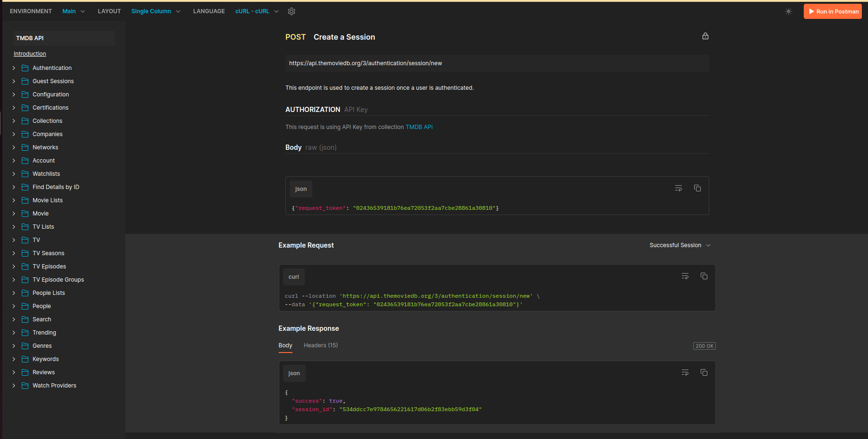Click the TV Episodes folder icon
This screenshot has width=868, height=439.
[x=25, y=267]
